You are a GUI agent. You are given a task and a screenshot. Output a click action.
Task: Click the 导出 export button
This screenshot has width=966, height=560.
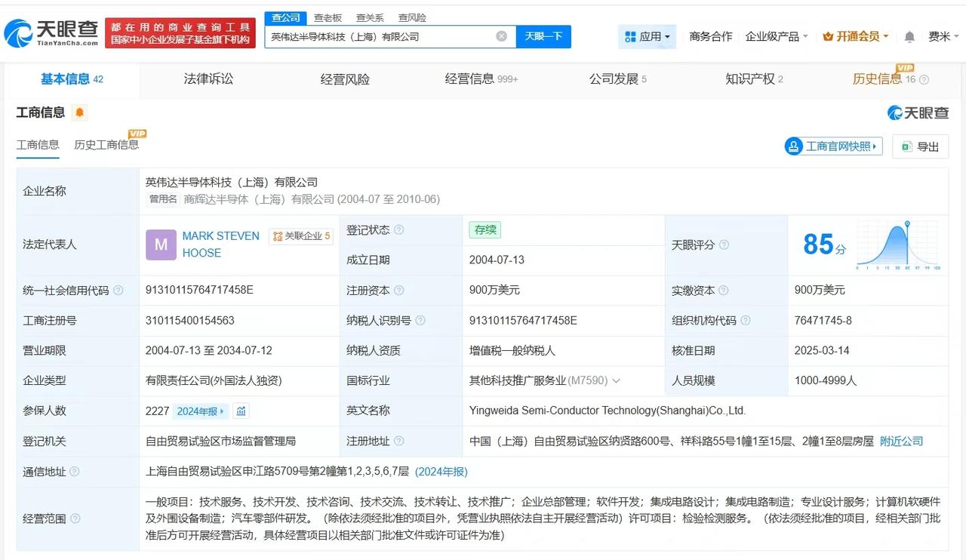[x=920, y=146]
